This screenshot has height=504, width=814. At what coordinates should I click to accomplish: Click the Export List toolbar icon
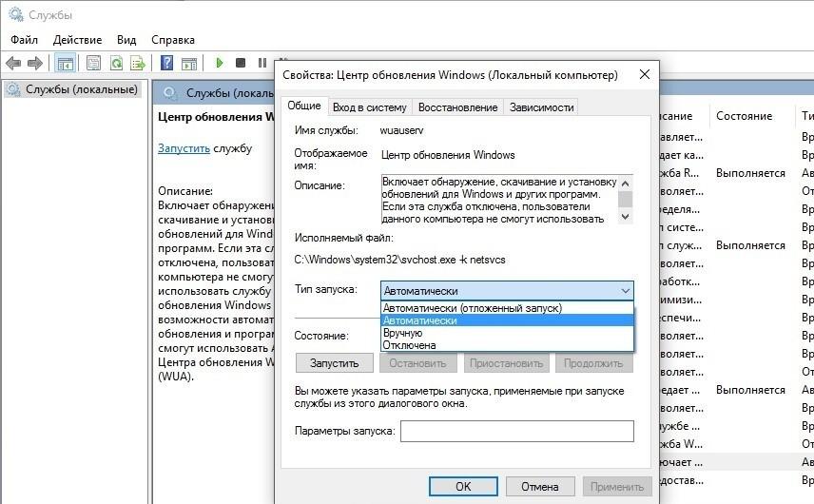[x=138, y=64]
